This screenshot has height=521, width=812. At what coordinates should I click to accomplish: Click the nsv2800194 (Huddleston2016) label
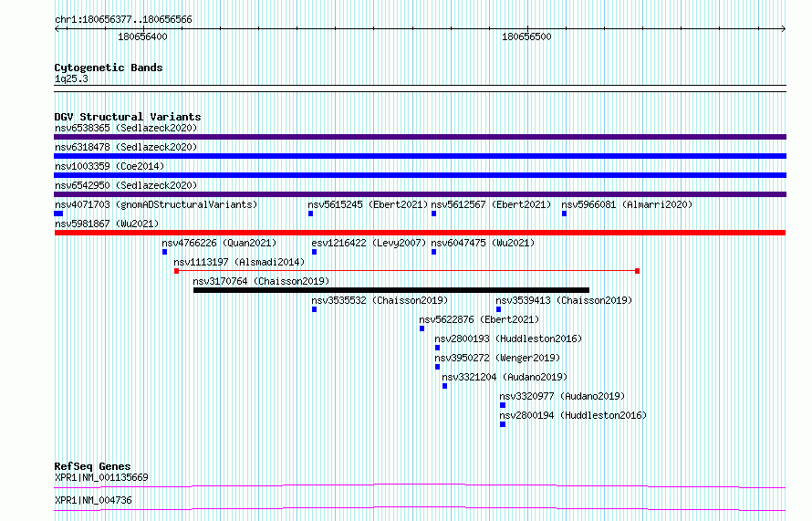pos(574,415)
